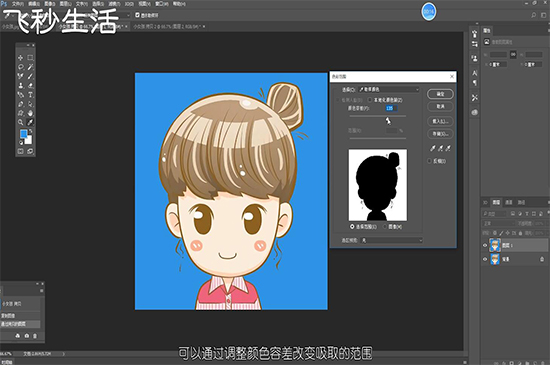Confirm Color Range with the top OK button
This screenshot has height=365, width=550.
(x=440, y=94)
